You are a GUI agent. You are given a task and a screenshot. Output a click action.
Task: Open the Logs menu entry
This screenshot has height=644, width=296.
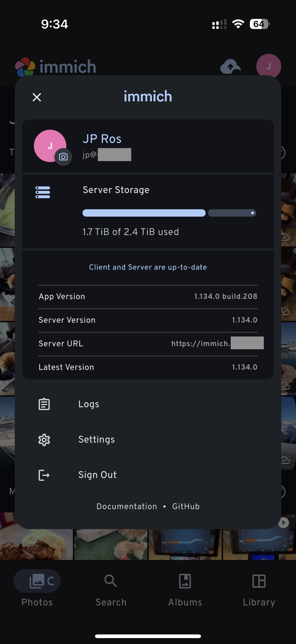click(89, 404)
